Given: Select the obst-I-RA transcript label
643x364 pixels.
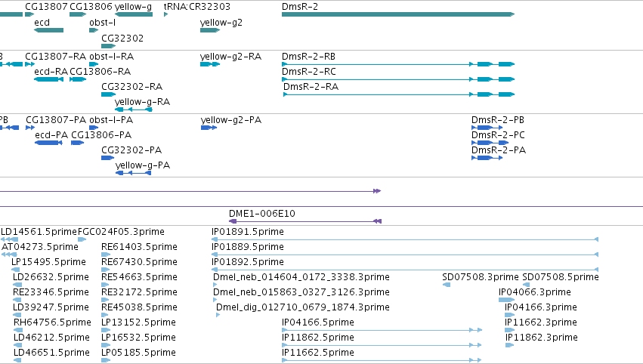Looking at the screenshot, I should pos(112,56).
